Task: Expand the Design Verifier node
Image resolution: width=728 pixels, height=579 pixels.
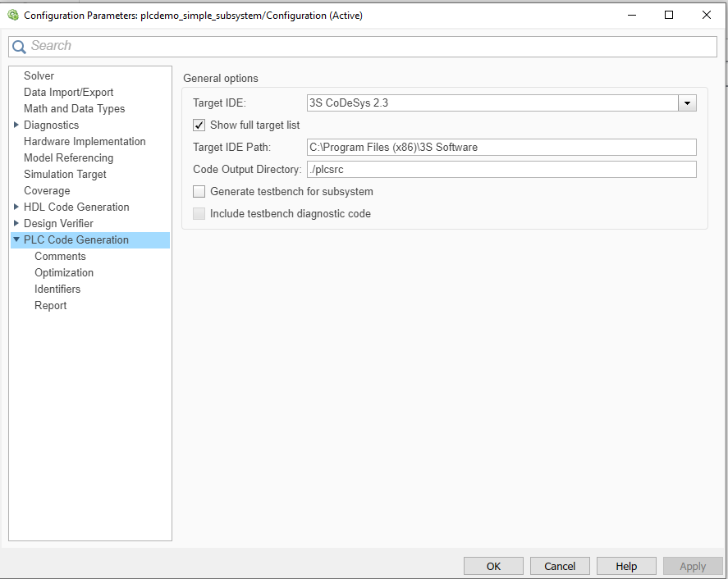Action: 16,224
